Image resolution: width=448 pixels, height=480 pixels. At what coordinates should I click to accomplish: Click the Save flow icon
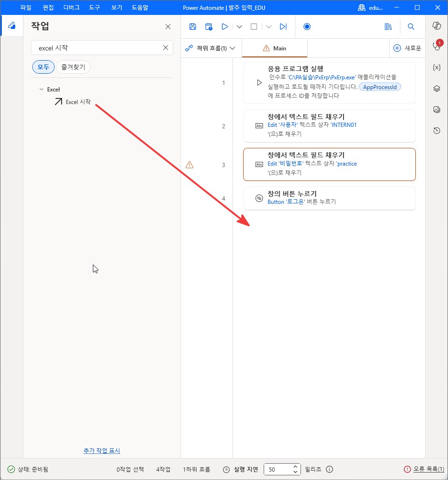click(193, 27)
